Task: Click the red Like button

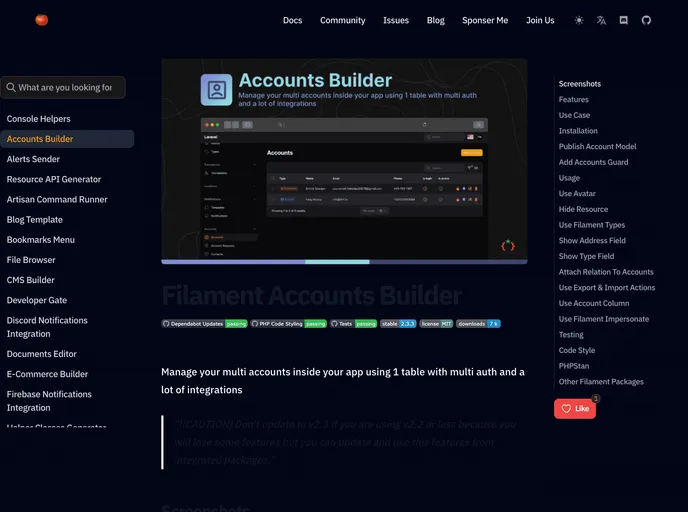Action: 575,408
